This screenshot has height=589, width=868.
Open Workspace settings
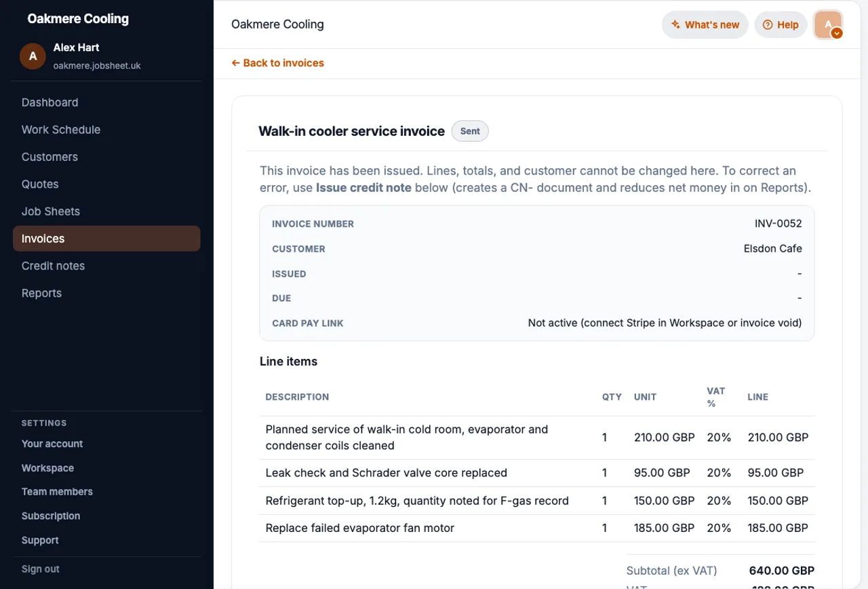[47, 468]
